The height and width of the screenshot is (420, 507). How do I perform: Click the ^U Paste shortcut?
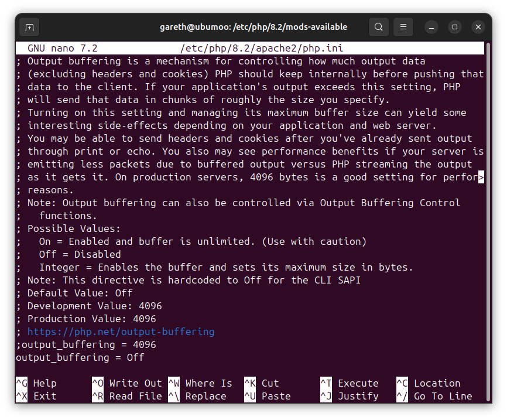click(x=268, y=397)
